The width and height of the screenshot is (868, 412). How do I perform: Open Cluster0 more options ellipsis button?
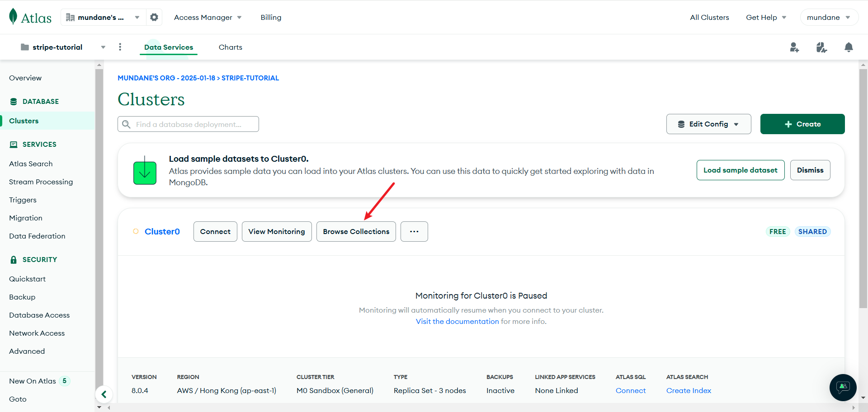(414, 231)
